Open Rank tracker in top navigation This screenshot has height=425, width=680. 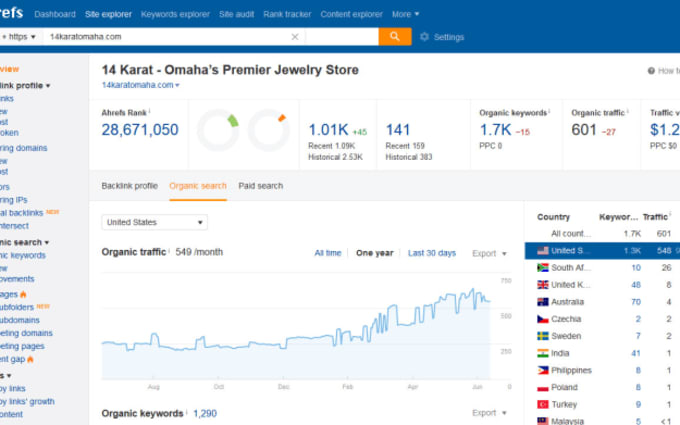[x=287, y=14]
